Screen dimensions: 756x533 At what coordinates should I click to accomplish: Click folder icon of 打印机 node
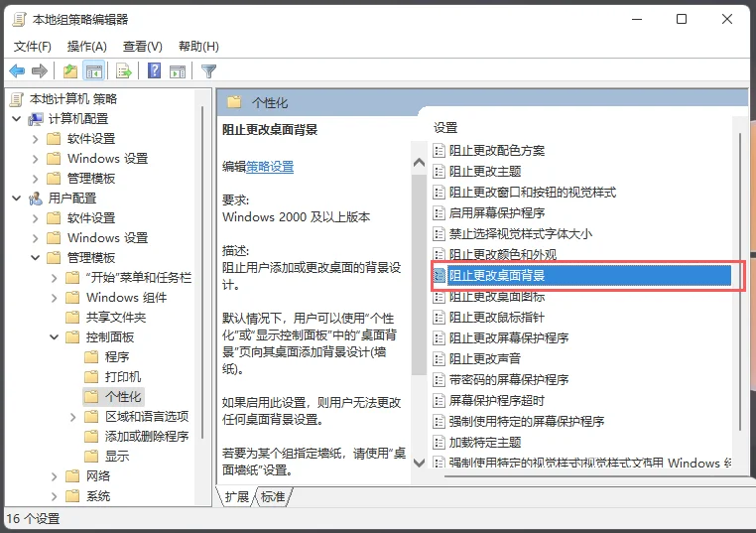(x=91, y=377)
